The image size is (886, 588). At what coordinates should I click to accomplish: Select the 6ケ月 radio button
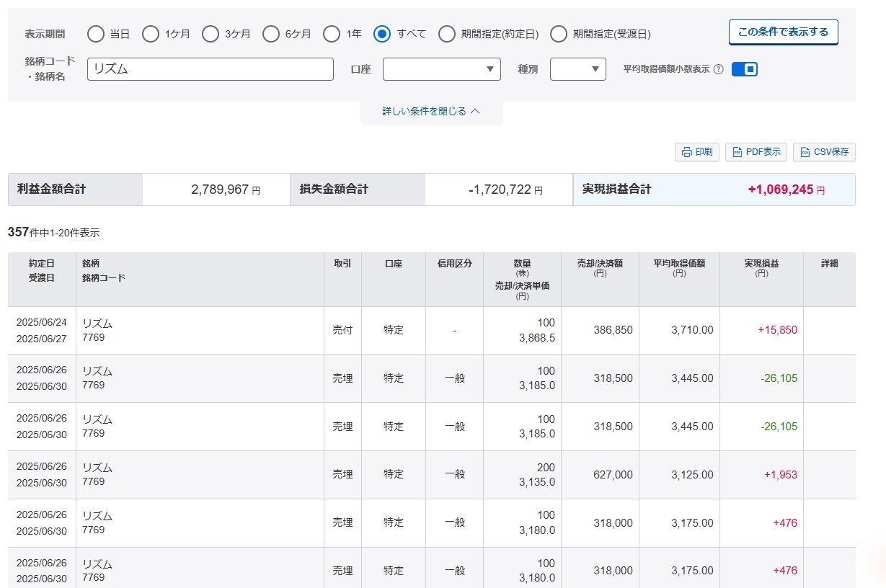(x=271, y=34)
